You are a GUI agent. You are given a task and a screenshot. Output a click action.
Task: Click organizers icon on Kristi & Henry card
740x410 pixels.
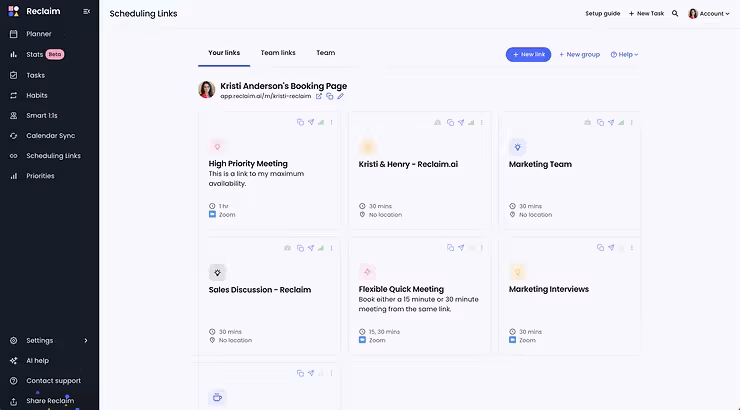tap(437, 122)
